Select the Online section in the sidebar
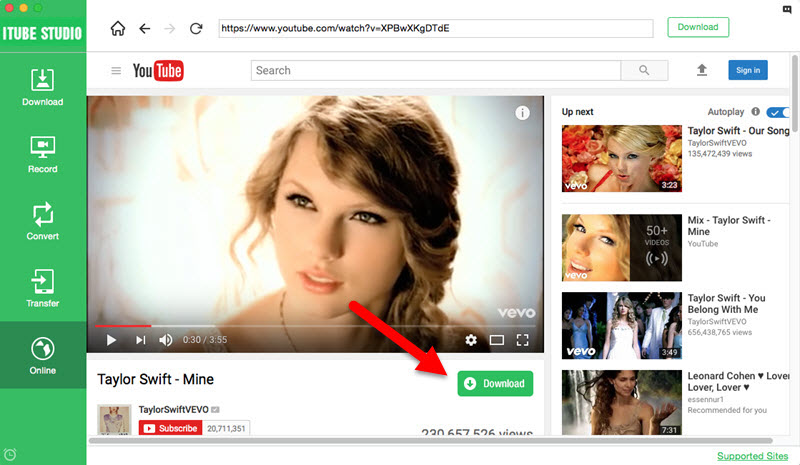The width and height of the screenshot is (800, 465). click(42, 355)
